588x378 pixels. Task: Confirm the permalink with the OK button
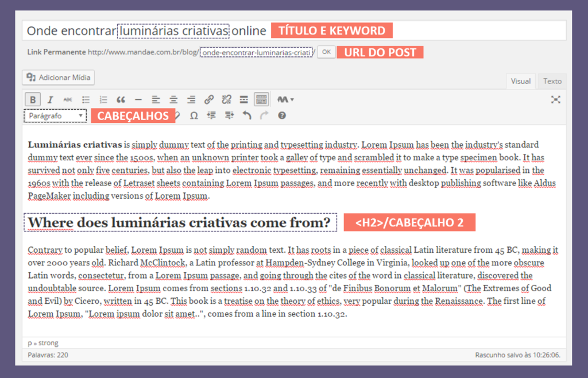tap(326, 52)
